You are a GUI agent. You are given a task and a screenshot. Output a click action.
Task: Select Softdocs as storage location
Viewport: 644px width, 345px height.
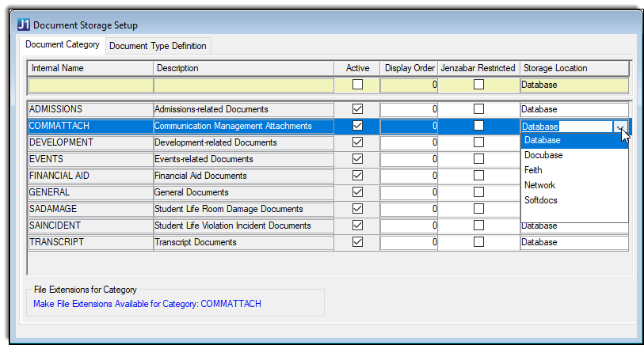click(x=541, y=200)
